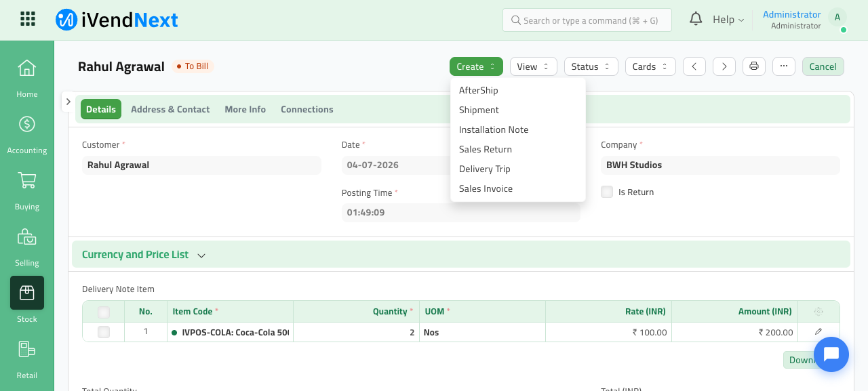
Task: Print the delivery note
Action: click(754, 66)
